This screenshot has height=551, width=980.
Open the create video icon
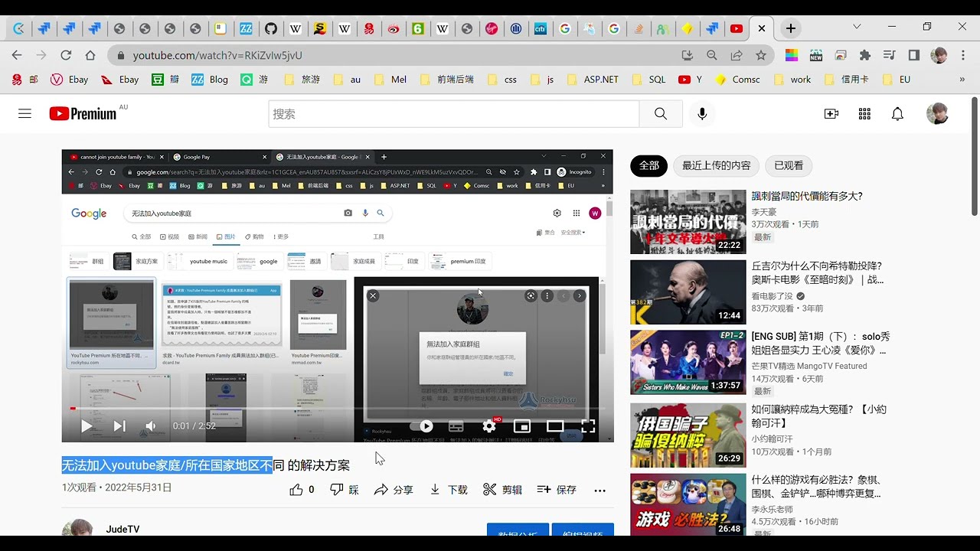(831, 114)
